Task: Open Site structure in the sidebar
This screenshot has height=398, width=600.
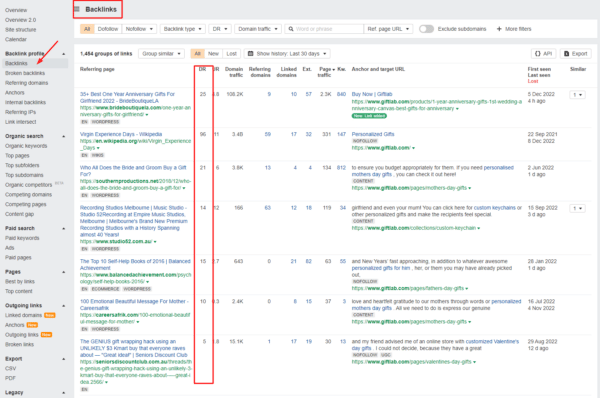Action: point(21,29)
